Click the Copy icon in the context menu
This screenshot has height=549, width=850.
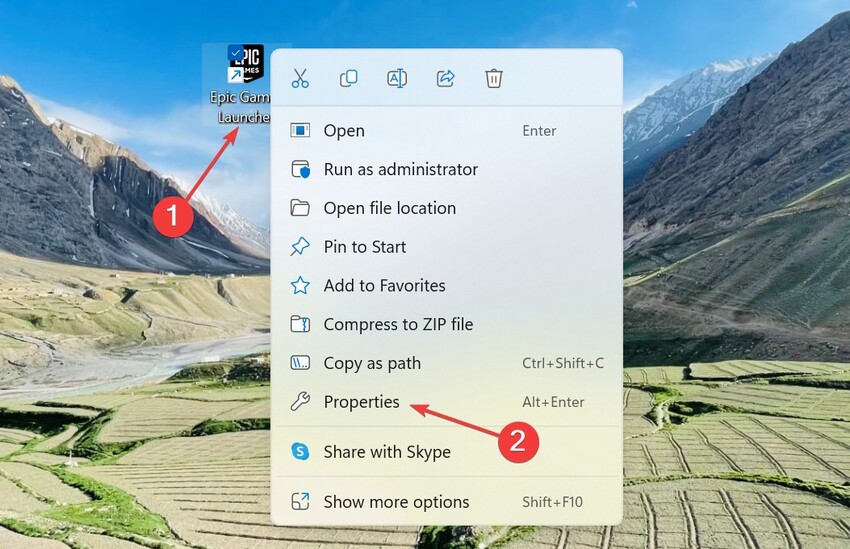click(x=348, y=78)
